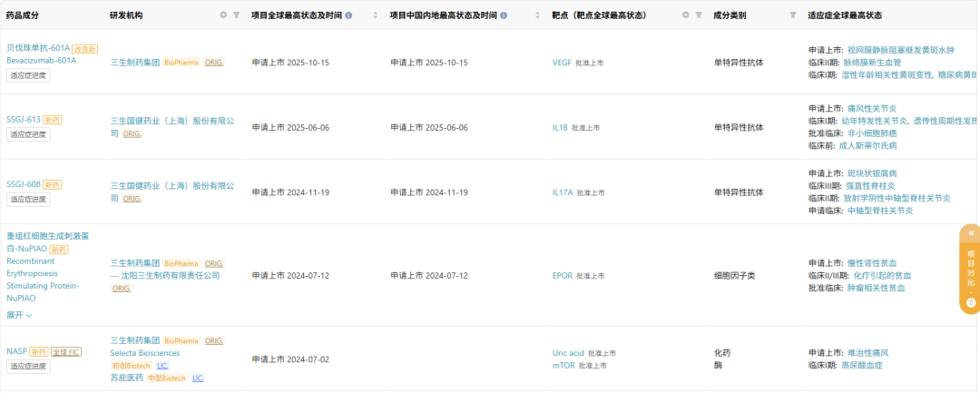
Task: Open 三生国健药业 link in SSGJ-608 row
Action: click(172, 192)
